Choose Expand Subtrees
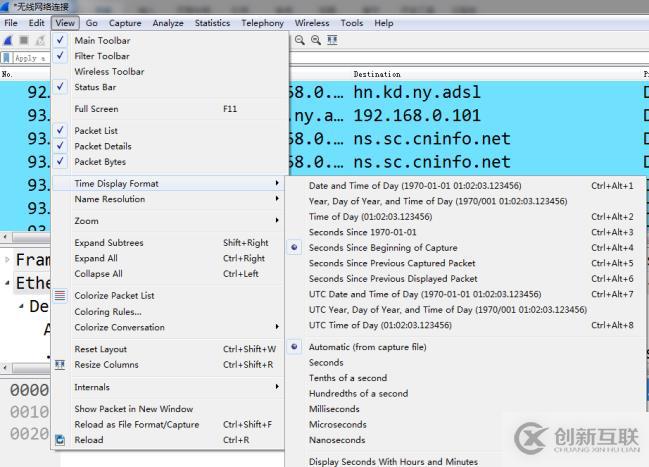Screen dimensions: 649x467 [x=168, y=243]
